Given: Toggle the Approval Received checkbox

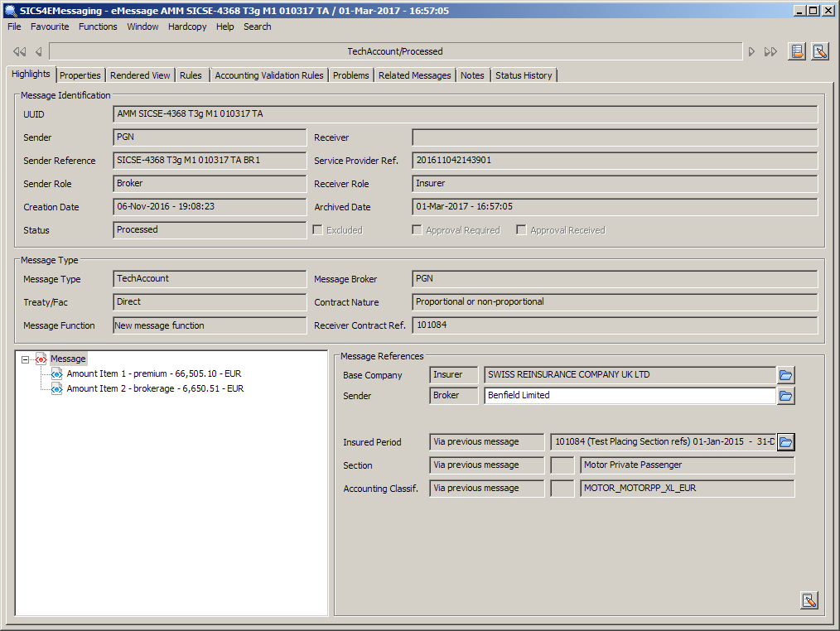Looking at the screenshot, I should [x=522, y=230].
